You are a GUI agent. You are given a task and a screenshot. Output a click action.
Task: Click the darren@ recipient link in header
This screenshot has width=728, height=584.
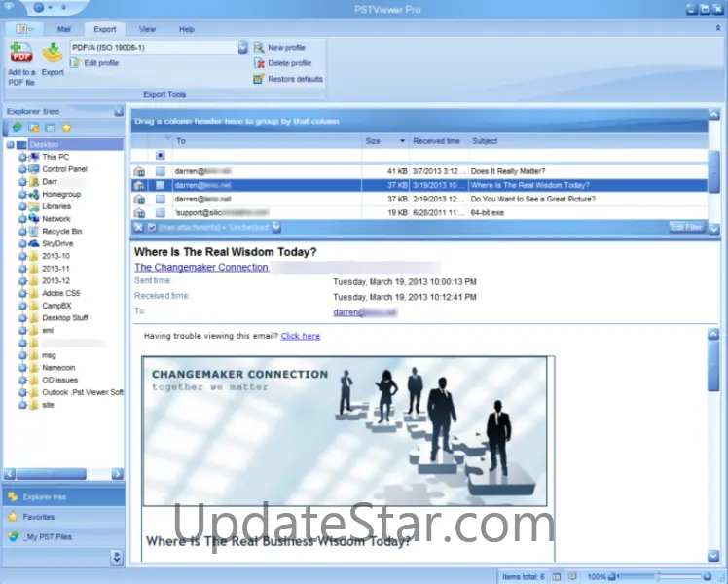tap(364, 312)
